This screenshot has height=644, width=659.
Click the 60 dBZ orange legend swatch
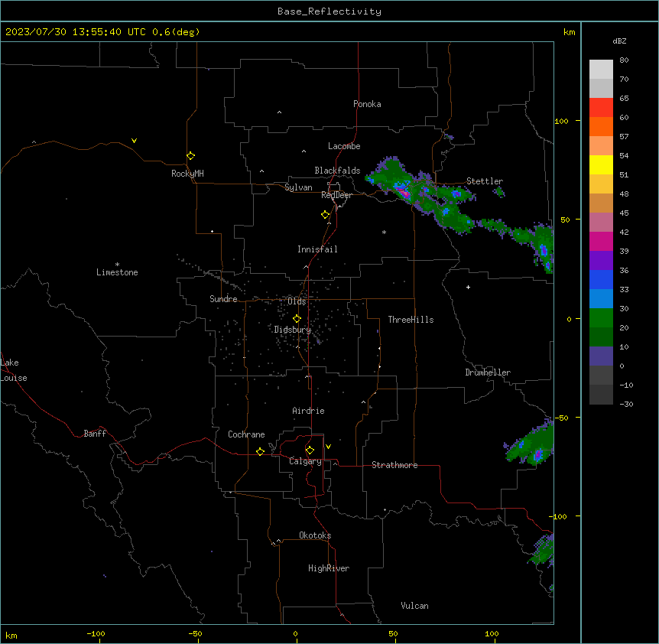(x=601, y=126)
